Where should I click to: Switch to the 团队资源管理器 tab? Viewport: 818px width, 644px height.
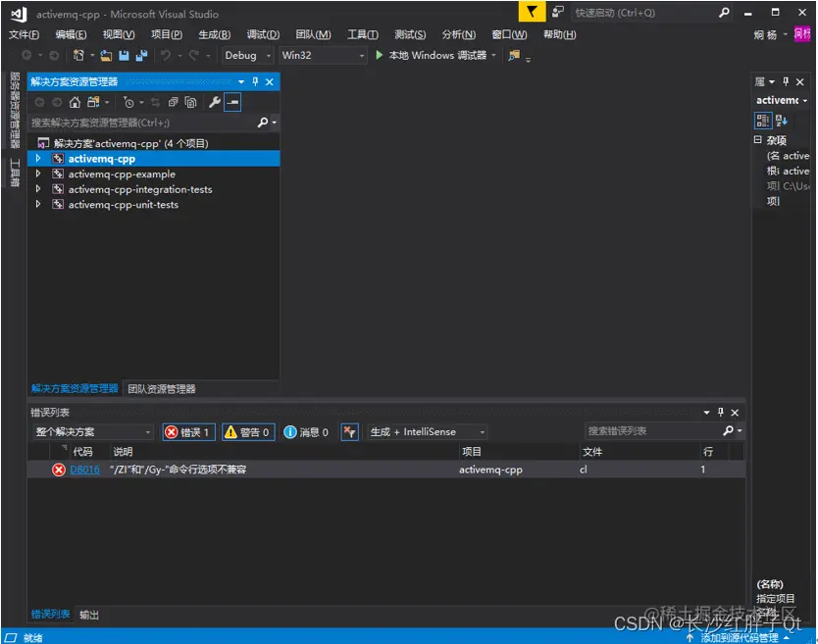(162, 388)
